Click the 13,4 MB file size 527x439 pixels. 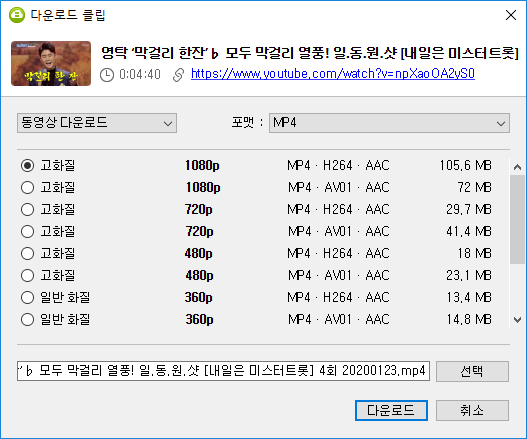point(469,297)
